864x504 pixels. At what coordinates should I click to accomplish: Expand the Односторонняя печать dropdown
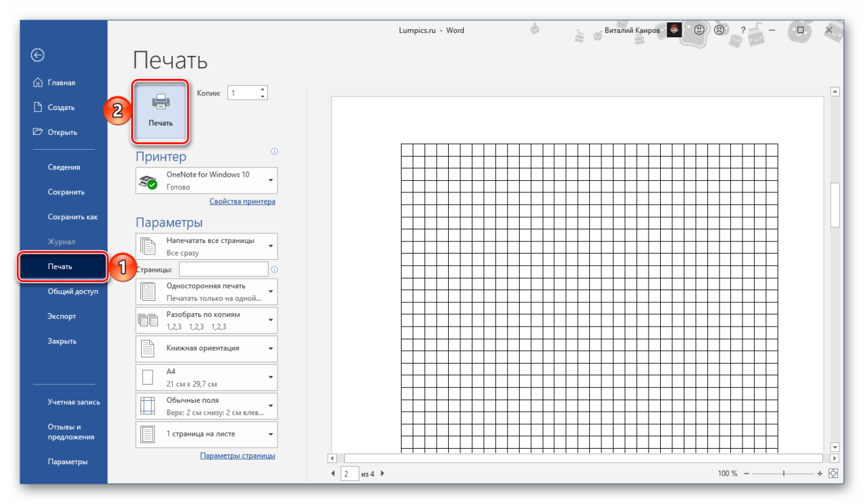(x=207, y=291)
